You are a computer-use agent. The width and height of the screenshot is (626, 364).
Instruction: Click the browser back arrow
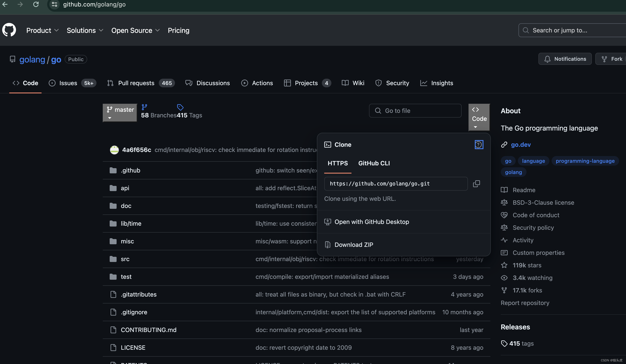[5, 5]
